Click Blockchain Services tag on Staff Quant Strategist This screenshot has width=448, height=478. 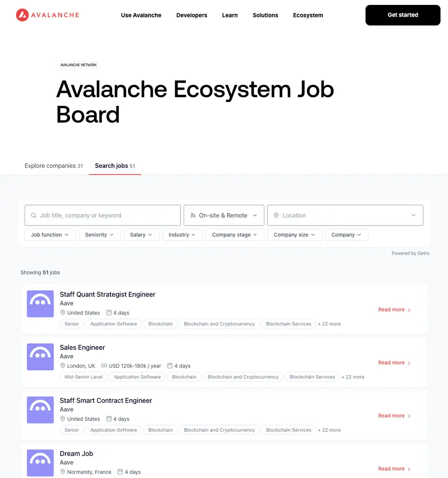(x=289, y=324)
